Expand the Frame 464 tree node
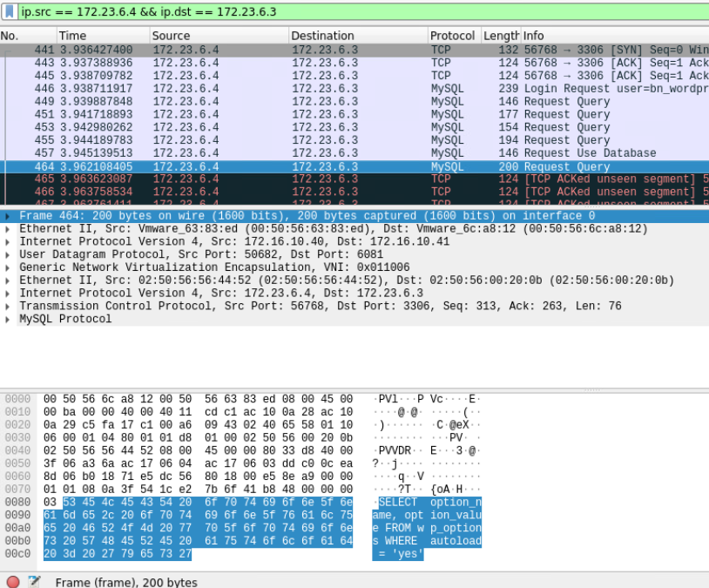This screenshot has width=709, height=588. pyautogui.click(x=7, y=216)
